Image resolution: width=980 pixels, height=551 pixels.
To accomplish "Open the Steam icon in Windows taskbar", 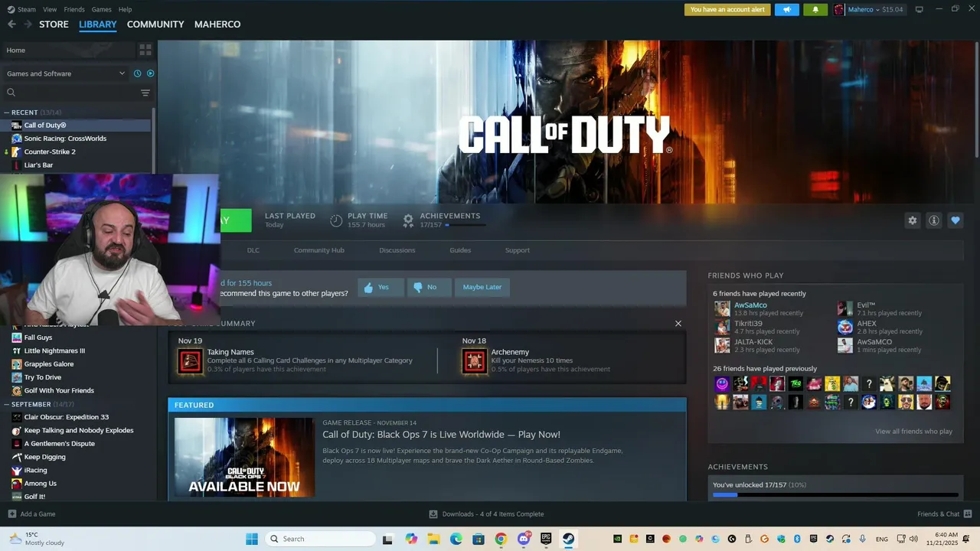I will (568, 539).
